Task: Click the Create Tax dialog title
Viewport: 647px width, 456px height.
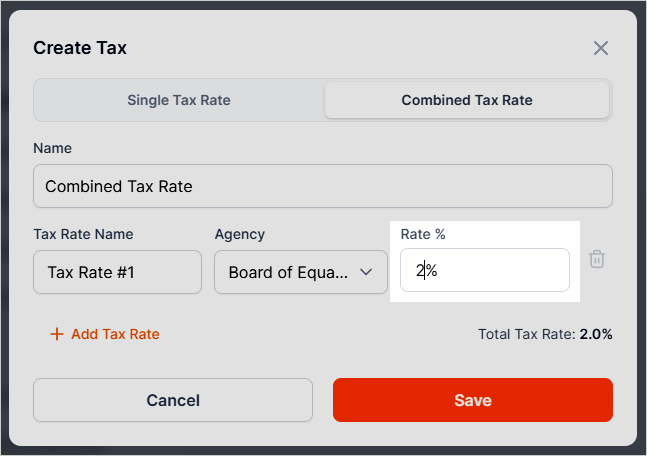Action: (80, 48)
